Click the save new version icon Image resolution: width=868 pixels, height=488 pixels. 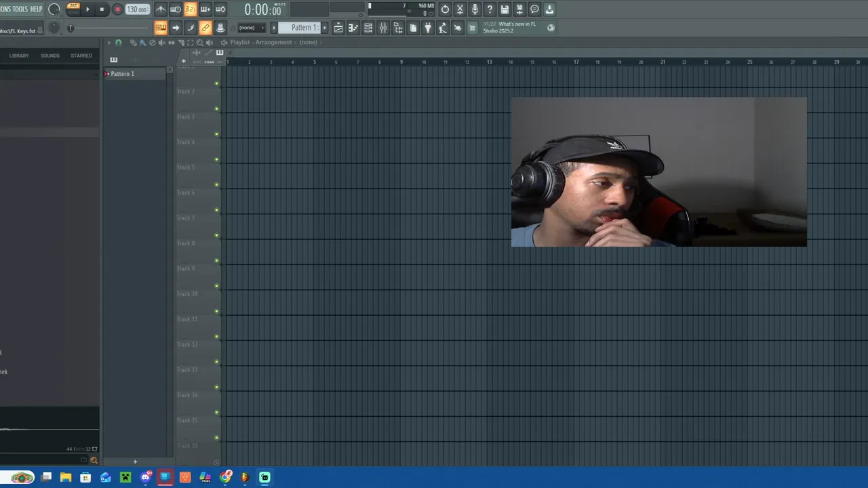point(519,9)
